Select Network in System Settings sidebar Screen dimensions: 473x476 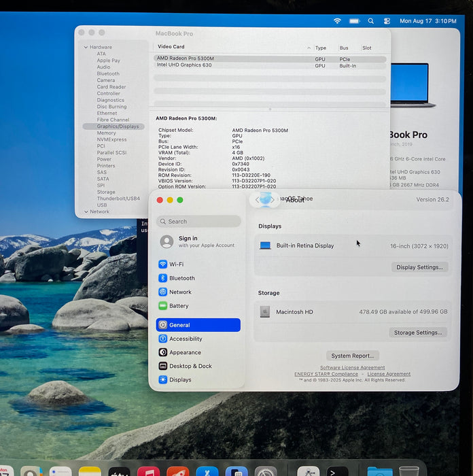[x=198, y=292]
